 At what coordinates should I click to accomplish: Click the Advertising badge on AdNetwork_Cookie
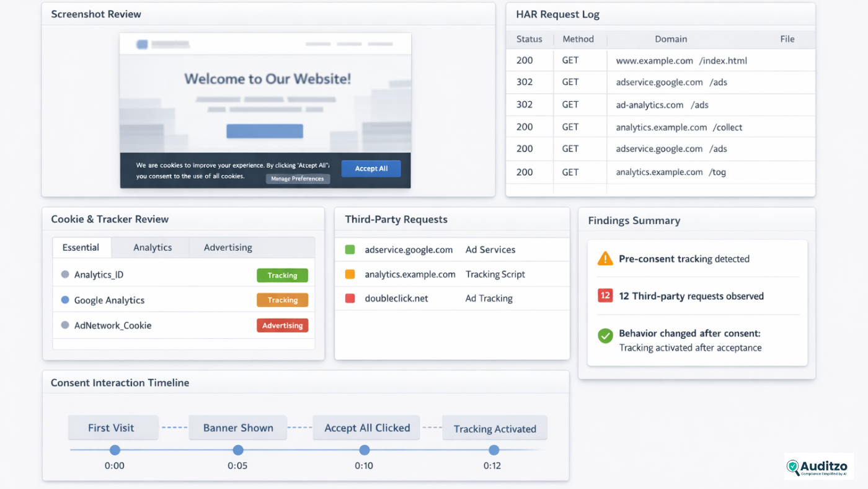click(x=282, y=325)
